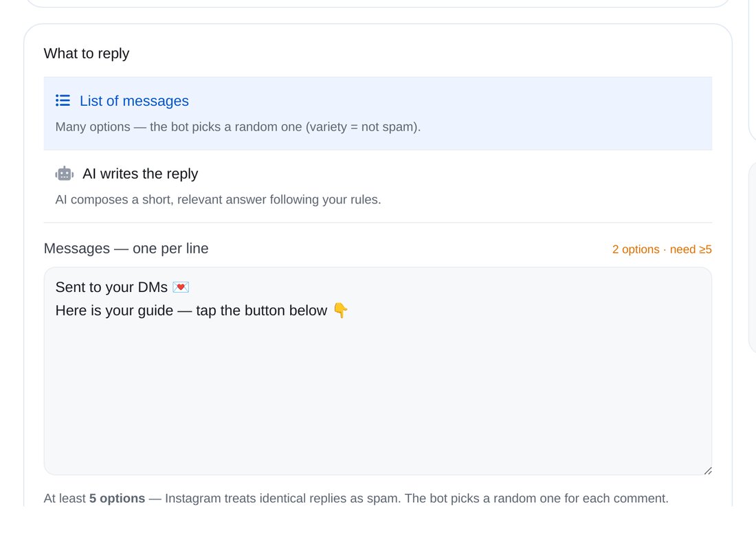Click the 'Sent to your DMs' message line
This screenshot has height=551, width=756.
tap(122, 287)
